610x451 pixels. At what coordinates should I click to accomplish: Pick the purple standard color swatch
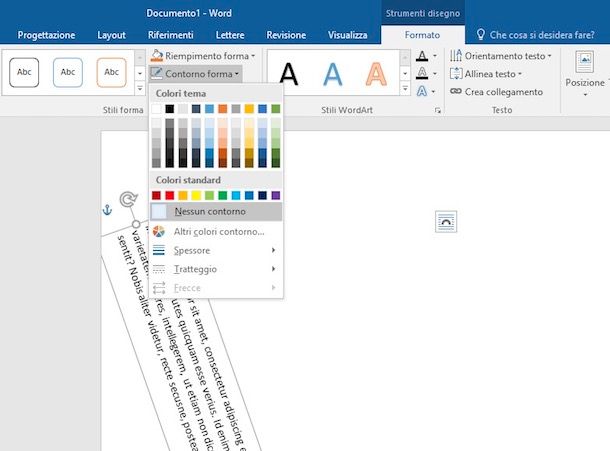[275, 195]
